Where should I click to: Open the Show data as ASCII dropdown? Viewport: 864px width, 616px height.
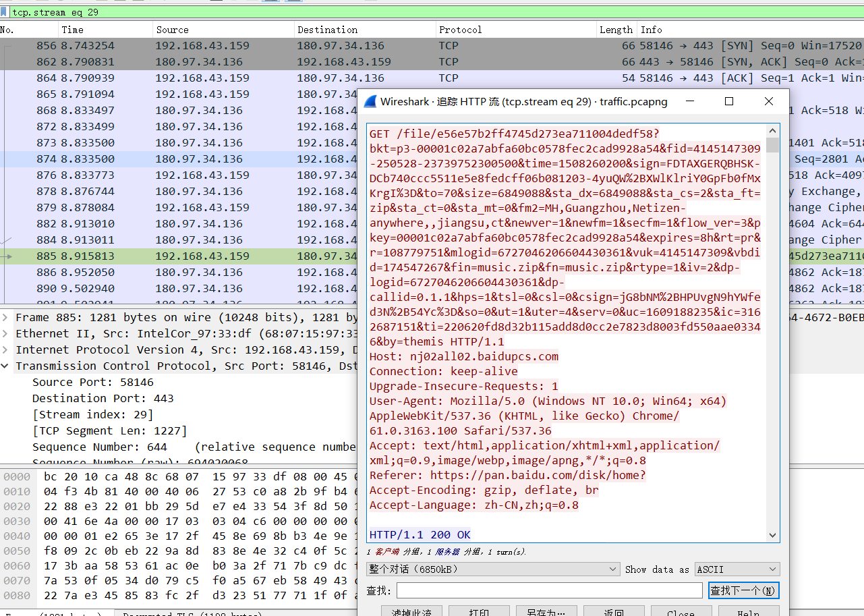click(x=737, y=569)
